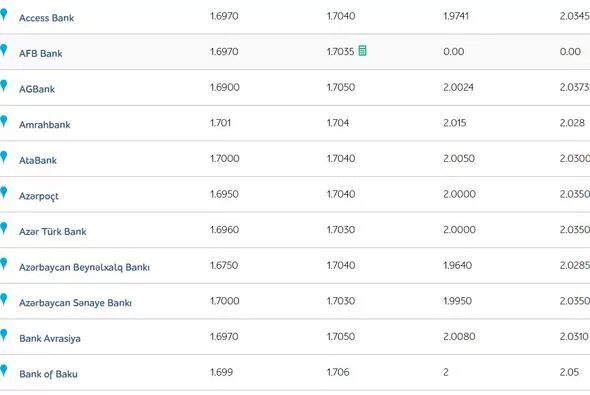
Task: Click the map pin beside AtaBank
Action: 3,157
